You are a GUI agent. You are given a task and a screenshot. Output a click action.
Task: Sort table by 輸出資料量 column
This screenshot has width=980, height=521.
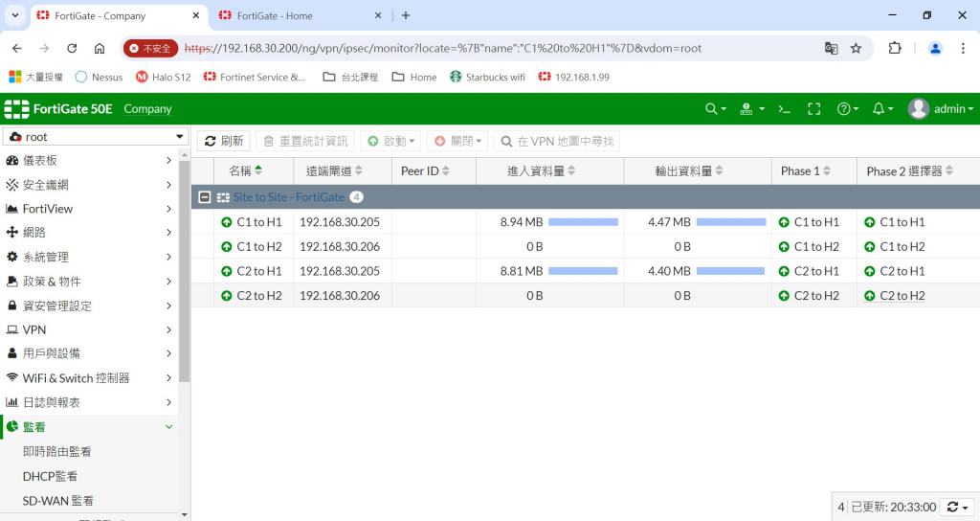click(x=689, y=170)
